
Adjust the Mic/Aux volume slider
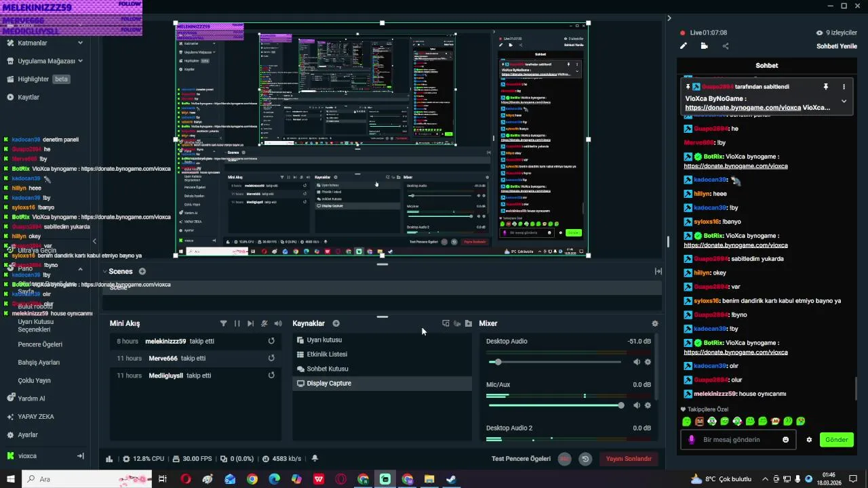point(555,405)
